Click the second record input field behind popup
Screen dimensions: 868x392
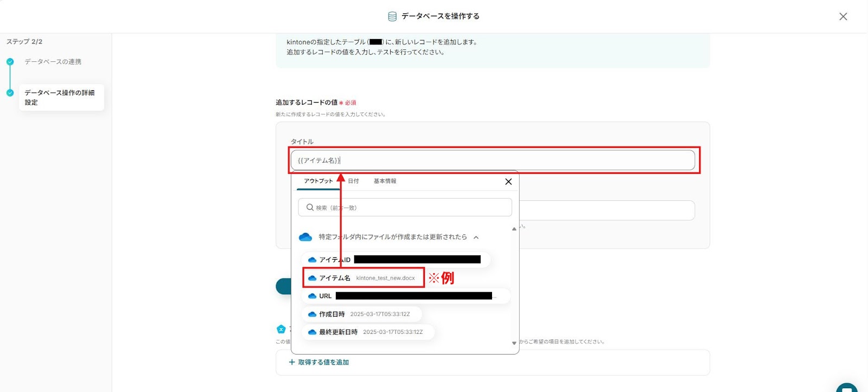607,210
